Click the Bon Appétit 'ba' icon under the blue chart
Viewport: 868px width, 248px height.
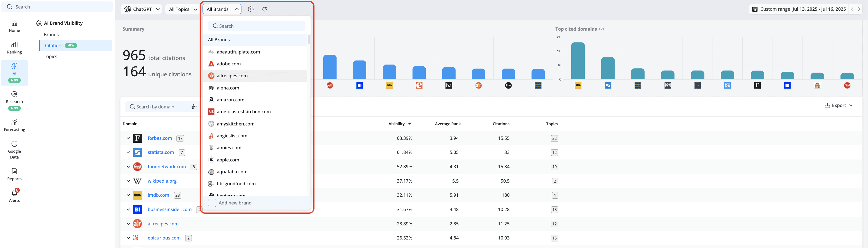(x=449, y=86)
